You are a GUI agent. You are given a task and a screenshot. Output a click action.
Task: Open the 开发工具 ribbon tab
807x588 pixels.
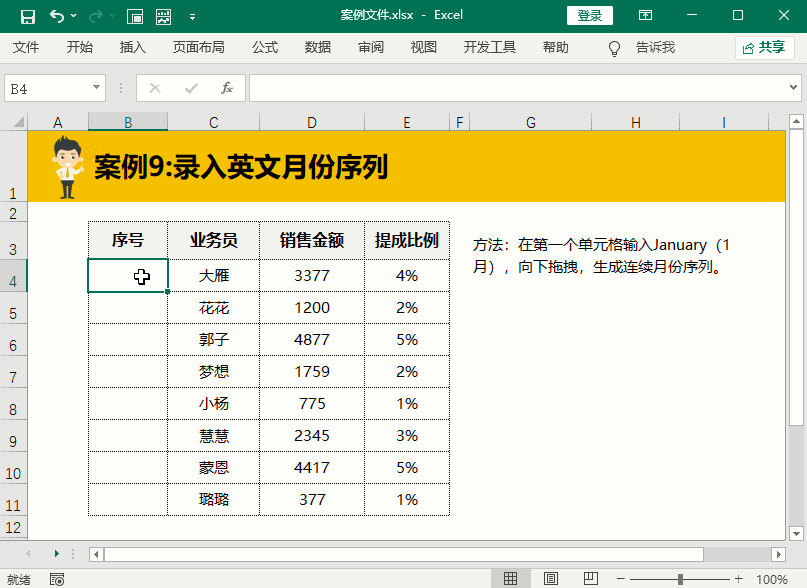coord(489,48)
